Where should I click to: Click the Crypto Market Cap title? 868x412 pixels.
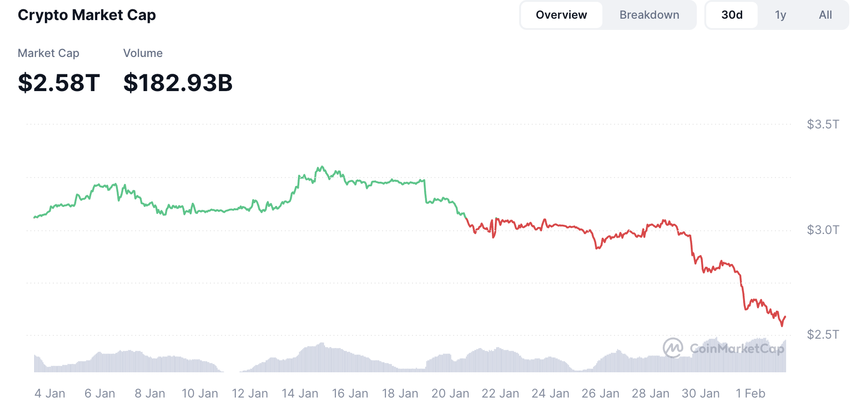point(87,15)
